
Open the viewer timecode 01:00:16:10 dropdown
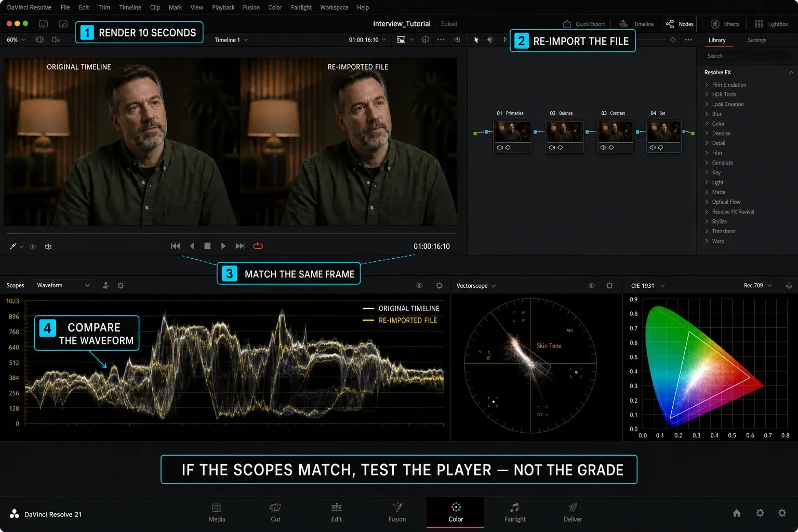pyautogui.click(x=367, y=39)
